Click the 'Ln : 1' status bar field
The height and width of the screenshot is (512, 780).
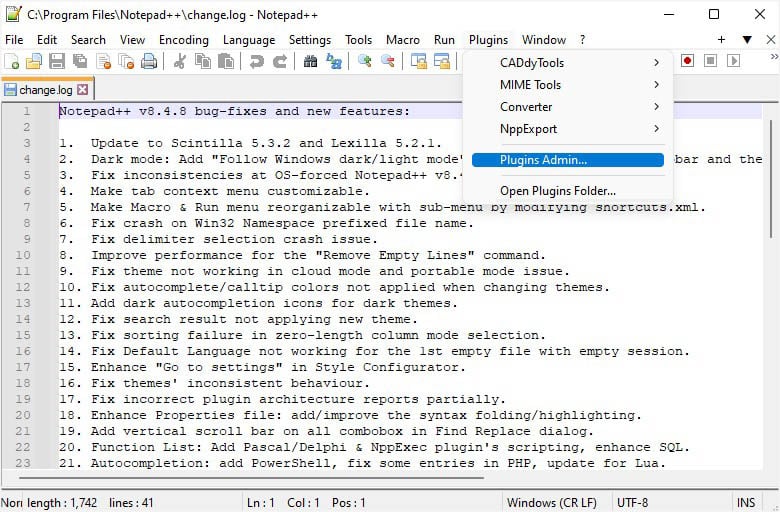pyautogui.click(x=261, y=503)
